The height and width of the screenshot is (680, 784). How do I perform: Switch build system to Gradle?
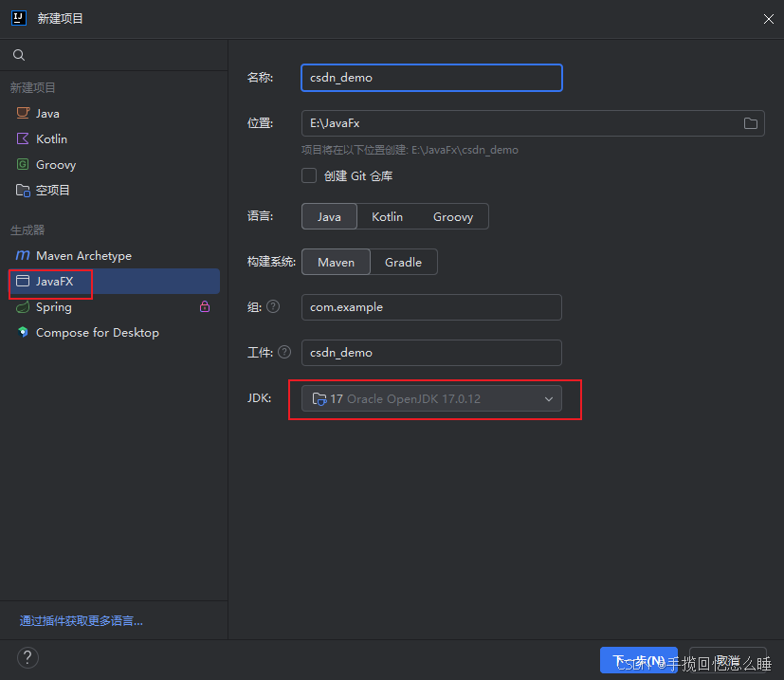[x=403, y=262]
